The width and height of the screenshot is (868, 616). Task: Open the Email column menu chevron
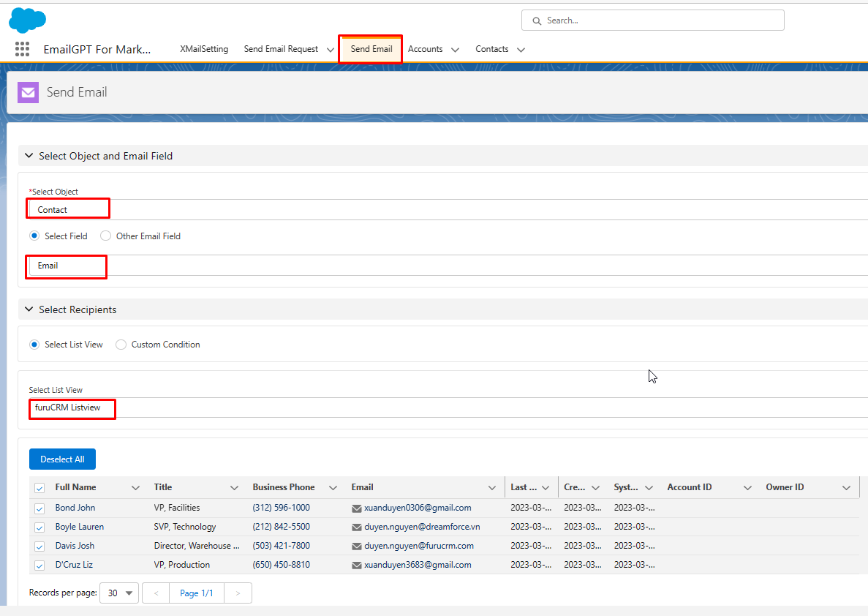492,487
